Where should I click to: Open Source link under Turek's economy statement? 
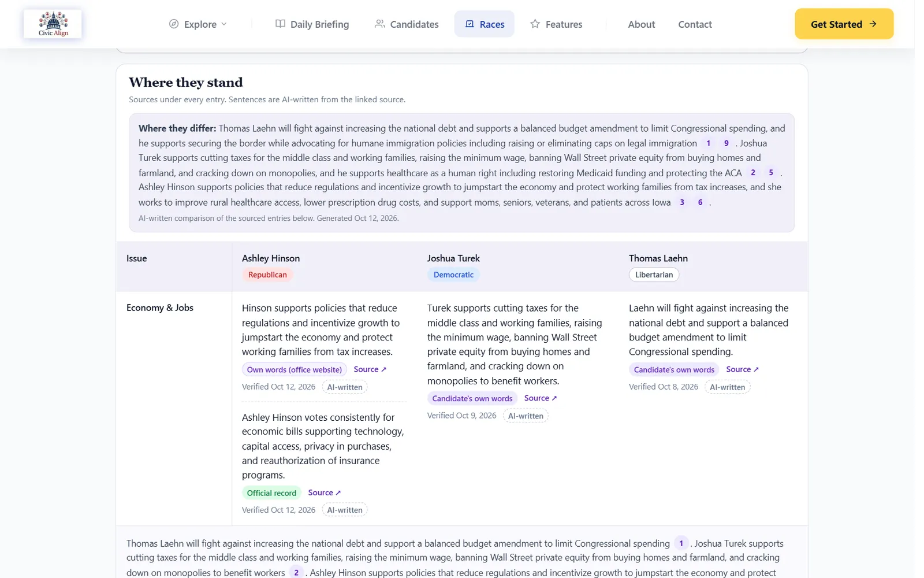click(541, 398)
